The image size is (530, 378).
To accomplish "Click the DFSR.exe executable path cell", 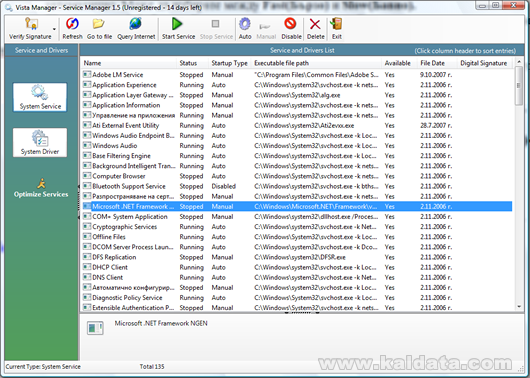I will 300,257.
